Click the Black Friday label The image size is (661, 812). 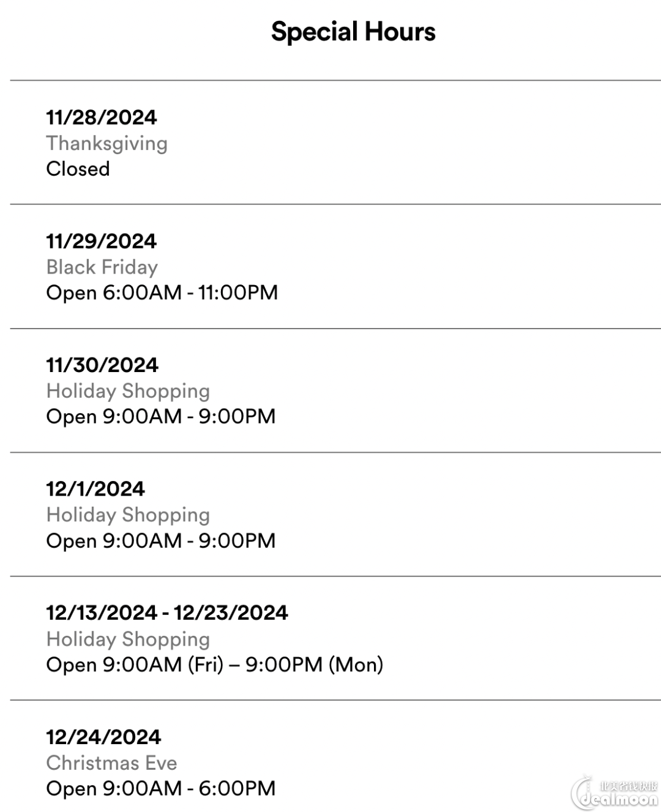tap(102, 267)
